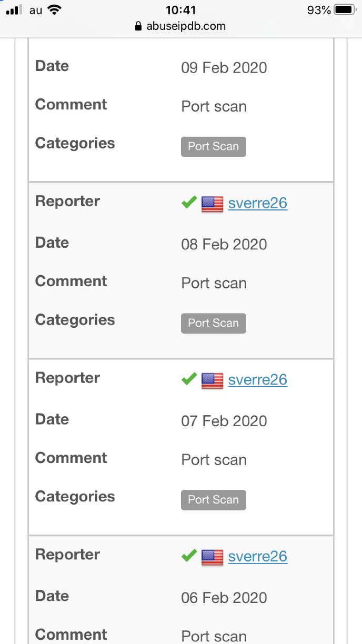Click Port Scan badge in 08 Feb report
The image size is (362, 644).
[214, 324]
